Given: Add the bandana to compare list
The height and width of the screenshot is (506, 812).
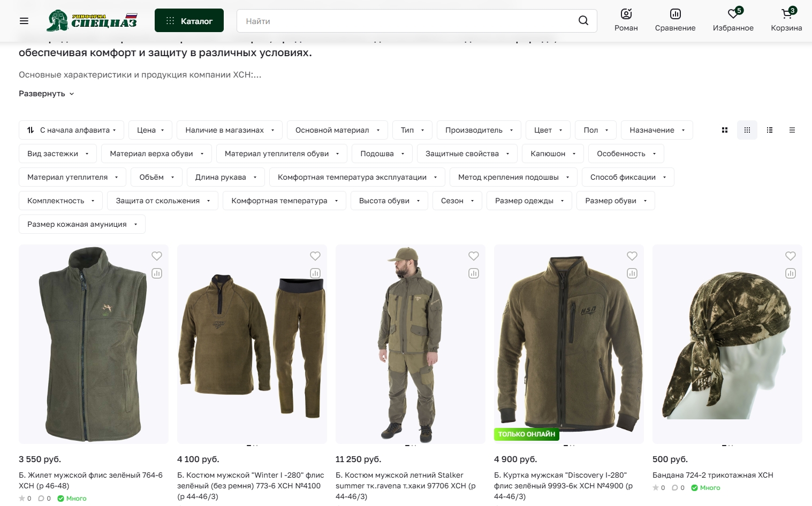Looking at the screenshot, I should 790,273.
